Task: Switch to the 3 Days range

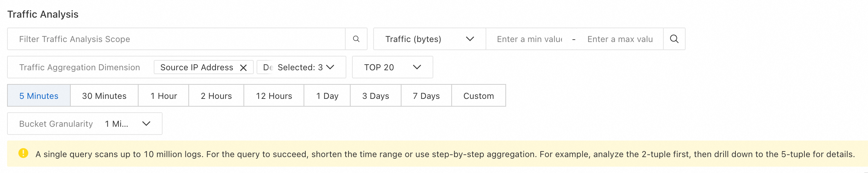Action: 376,96
